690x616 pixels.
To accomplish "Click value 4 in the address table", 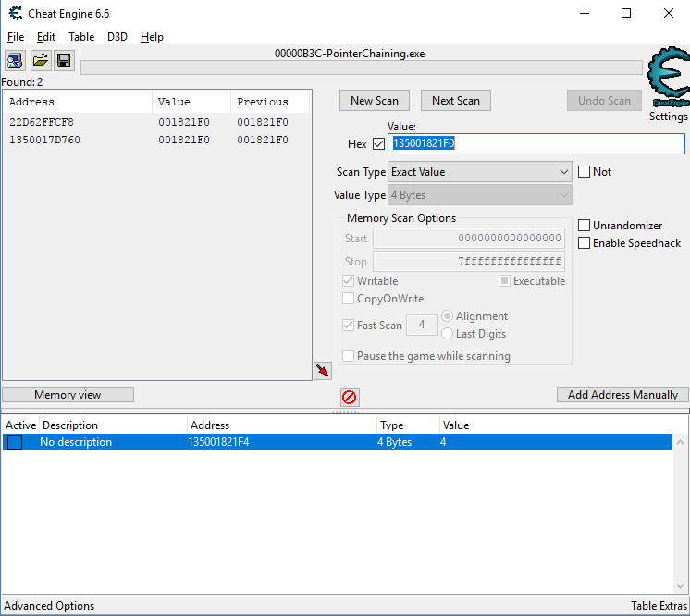I will coord(443,442).
